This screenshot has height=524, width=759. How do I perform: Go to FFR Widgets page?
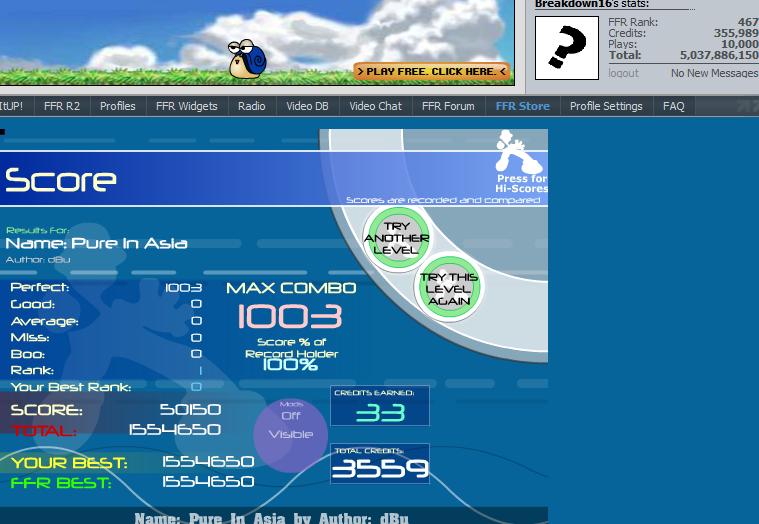[x=187, y=106]
